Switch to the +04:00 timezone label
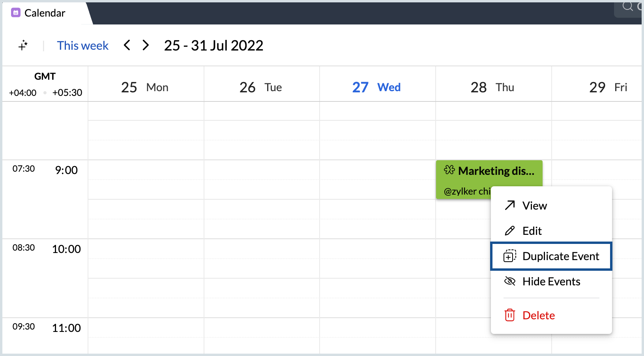This screenshot has width=644, height=356. tap(22, 93)
